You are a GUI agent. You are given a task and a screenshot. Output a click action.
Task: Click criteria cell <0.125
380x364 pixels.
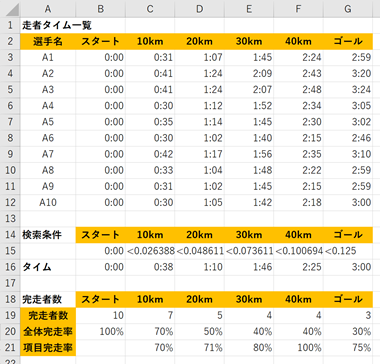pyautogui.click(x=348, y=251)
